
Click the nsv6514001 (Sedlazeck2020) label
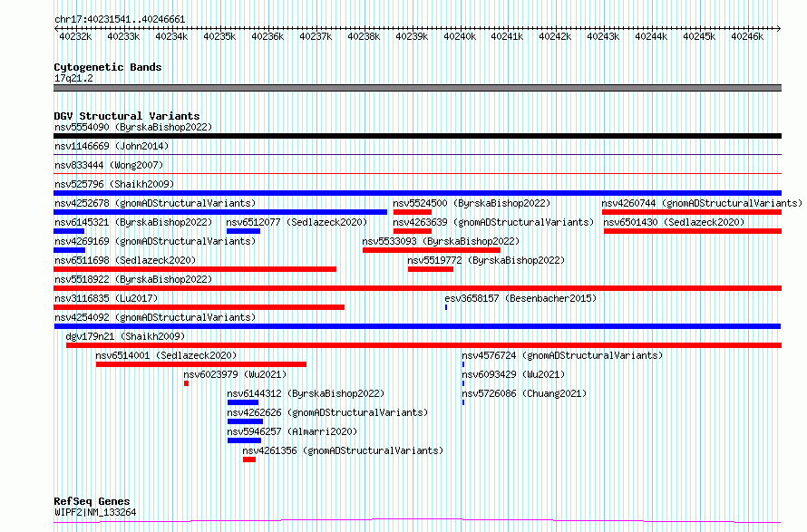click(166, 355)
